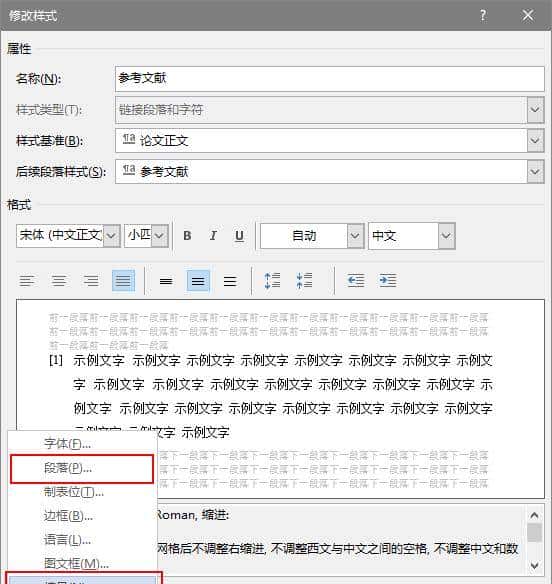Toggle Italic formatting button
The width and height of the screenshot is (552, 584).
click(x=213, y=236)
